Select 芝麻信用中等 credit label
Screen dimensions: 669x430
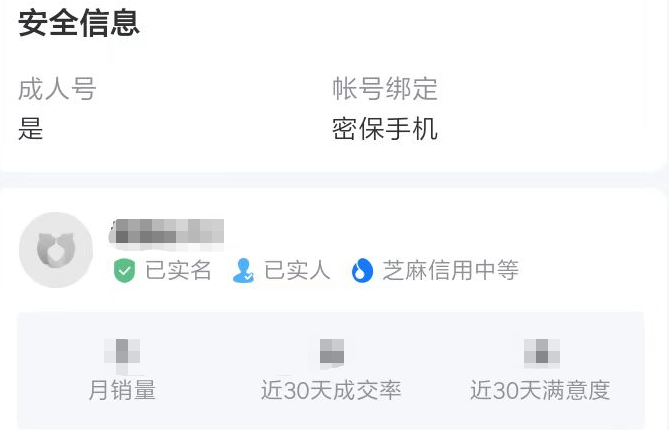(x=451, y=270)
